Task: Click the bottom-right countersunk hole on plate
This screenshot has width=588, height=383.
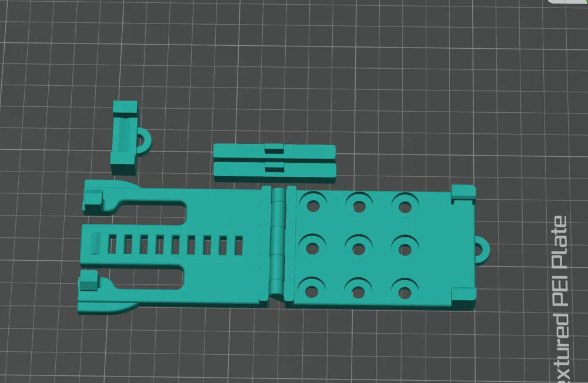Action: click(x=403, y=290)
